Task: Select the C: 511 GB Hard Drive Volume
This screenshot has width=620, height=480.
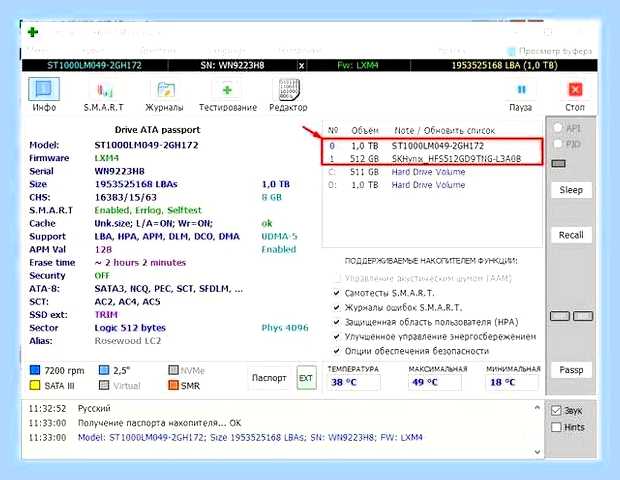Action: pos(432,172)
